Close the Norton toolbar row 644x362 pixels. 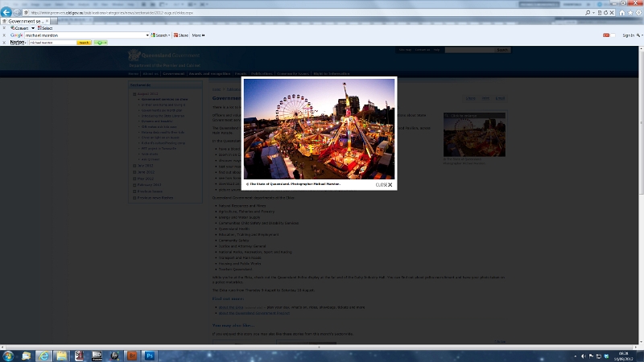click(4, 43)
